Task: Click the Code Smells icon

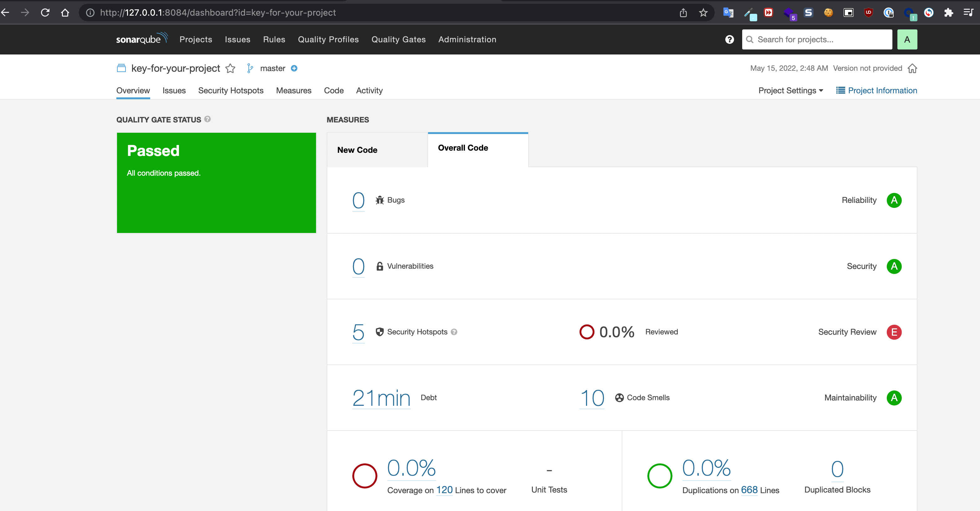Action: (619, 398)
